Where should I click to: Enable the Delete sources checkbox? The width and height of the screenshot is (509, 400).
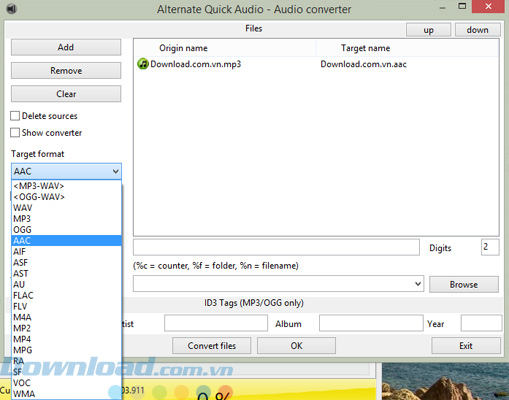(x=15, y=116)
